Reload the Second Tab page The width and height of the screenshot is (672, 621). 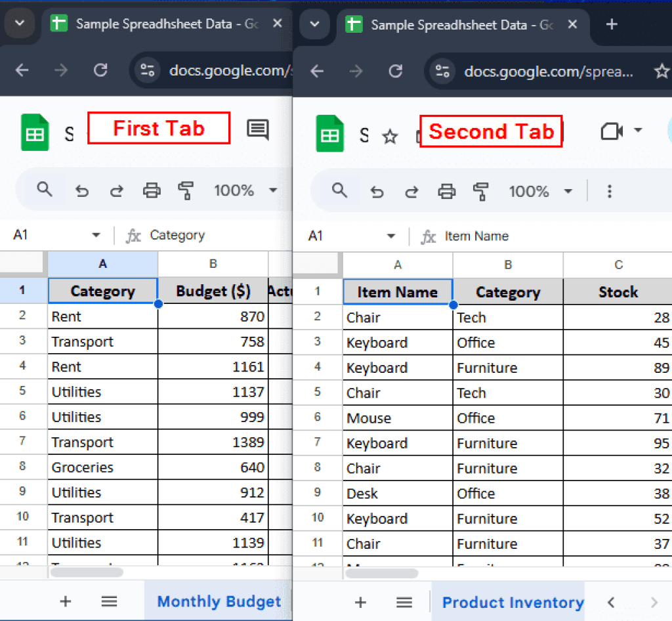(395, 71)
